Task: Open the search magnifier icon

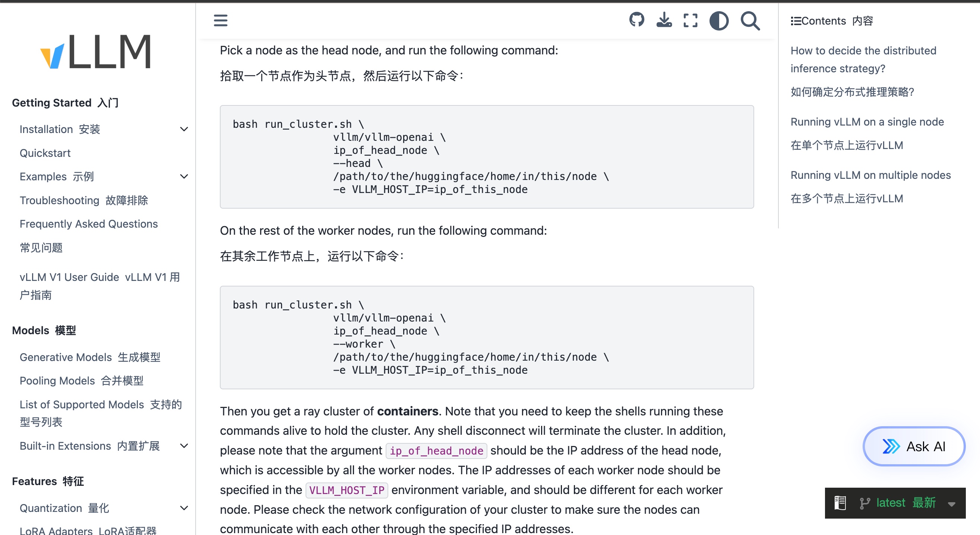Action: (x=750, y=20)
